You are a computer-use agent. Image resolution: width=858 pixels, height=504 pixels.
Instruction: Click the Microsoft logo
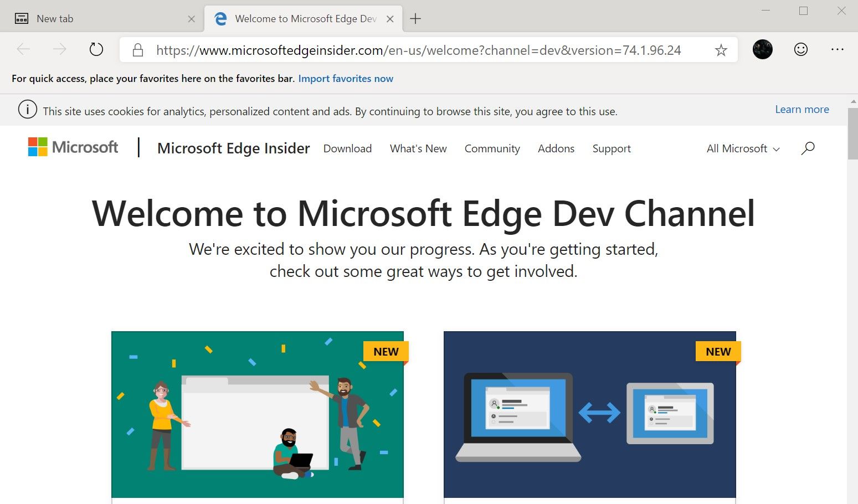pyautogui.click(x=73, y=147)
